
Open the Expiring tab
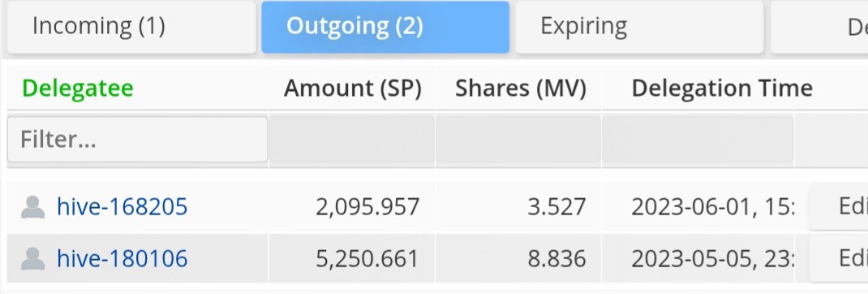(x=639, y=27)
